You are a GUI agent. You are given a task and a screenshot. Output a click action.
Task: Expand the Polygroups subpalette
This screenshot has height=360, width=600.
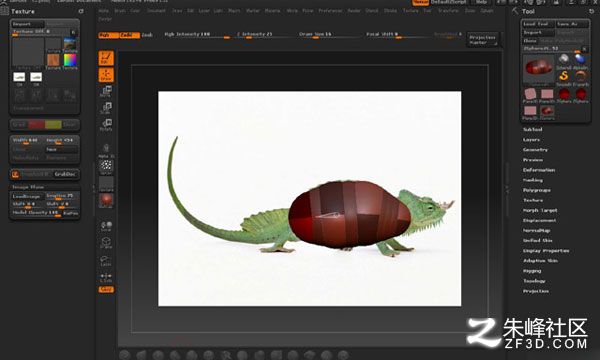point(536,190)
